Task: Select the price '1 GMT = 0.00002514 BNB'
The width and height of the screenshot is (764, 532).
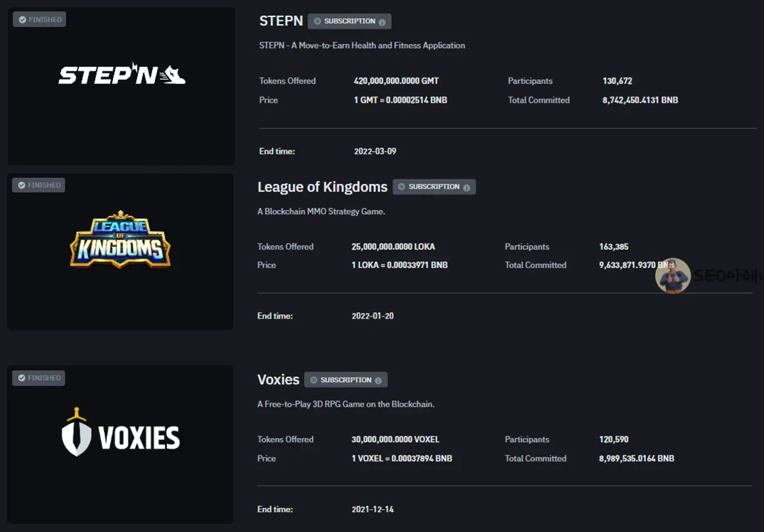Action: click(x=400, y=100)
